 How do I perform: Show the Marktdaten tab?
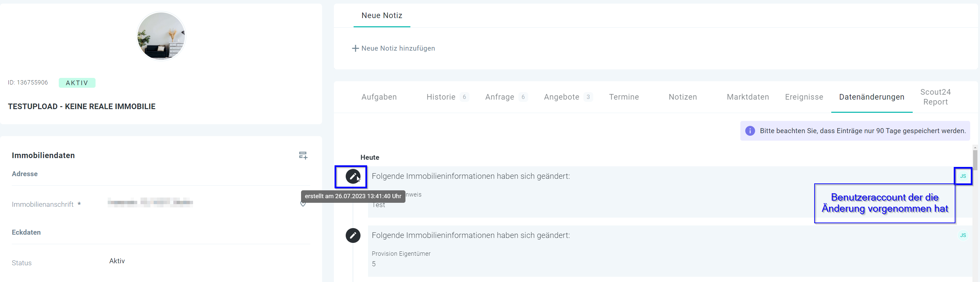(x=748, y=97)
